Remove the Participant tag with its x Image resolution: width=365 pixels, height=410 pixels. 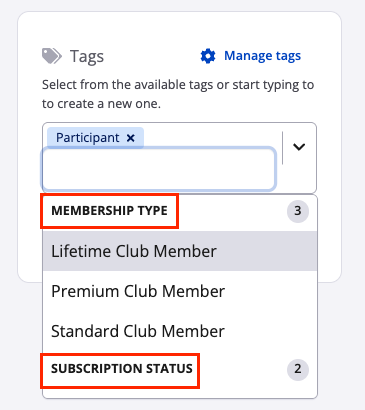point(131,138)
